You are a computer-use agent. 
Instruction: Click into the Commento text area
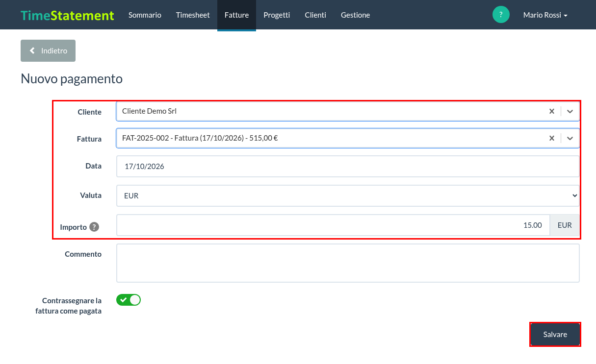coord(348,263)
